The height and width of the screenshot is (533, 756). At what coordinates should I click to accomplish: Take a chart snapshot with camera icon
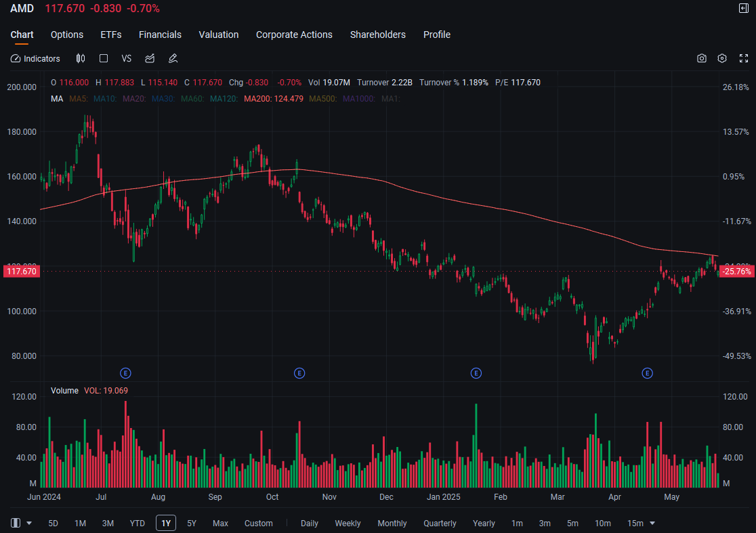[702, 58]
